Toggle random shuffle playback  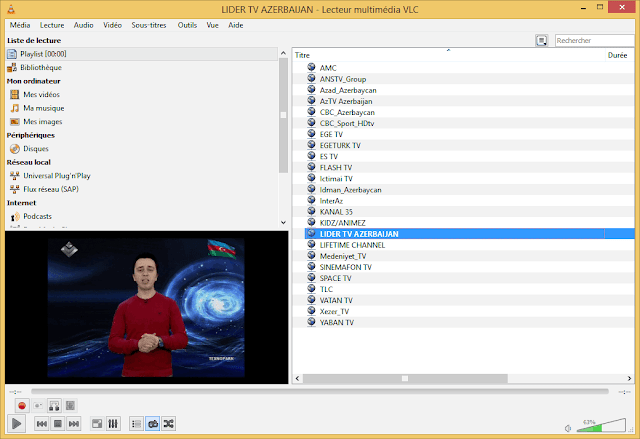pos(169,424)
